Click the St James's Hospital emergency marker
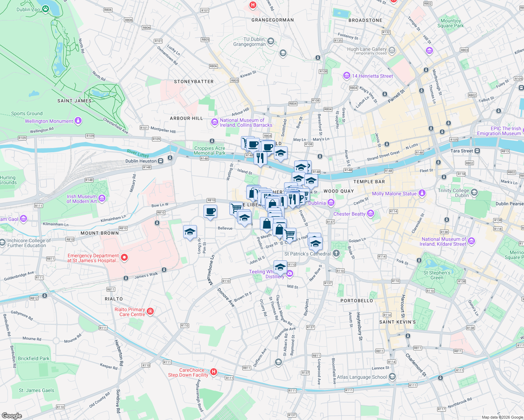This screenshot has height=420, width=524. (x=124, y=258)
